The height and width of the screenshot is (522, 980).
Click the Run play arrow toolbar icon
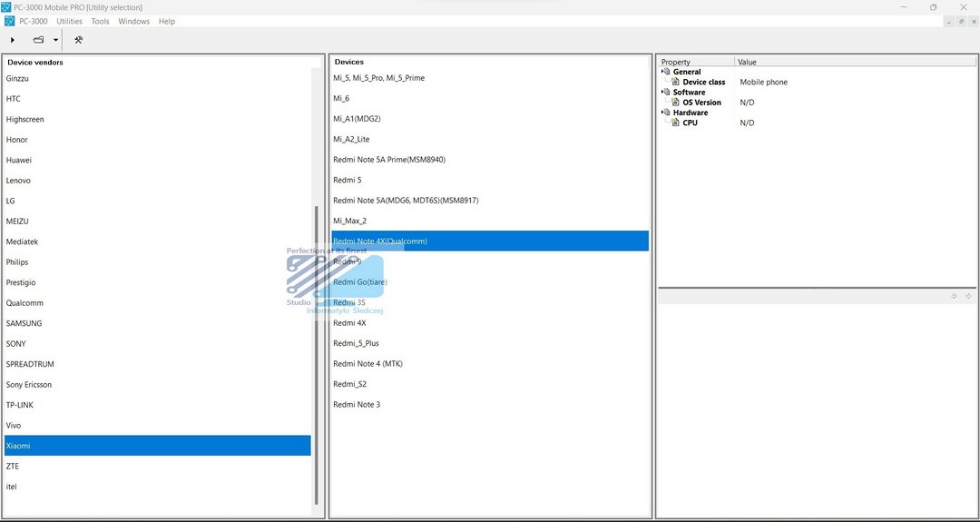pos(13,40)
